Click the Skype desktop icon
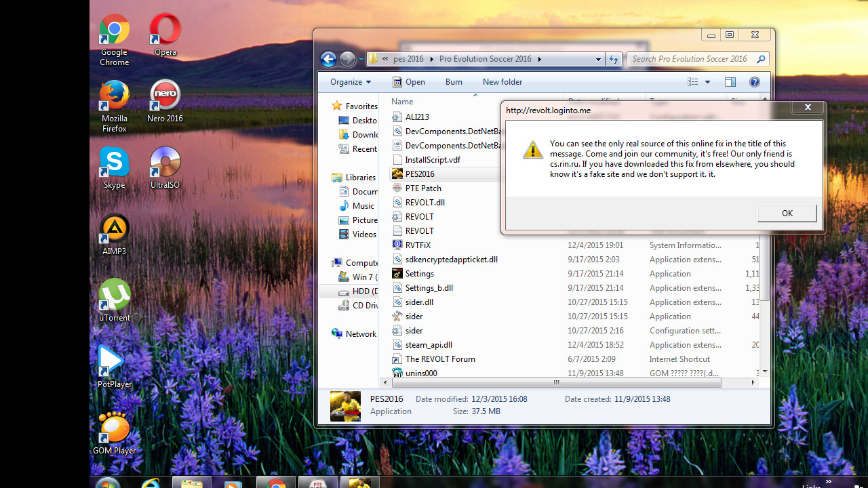This screenshot has height=488, width=868. pyautogui.click(x=114, y=168)
